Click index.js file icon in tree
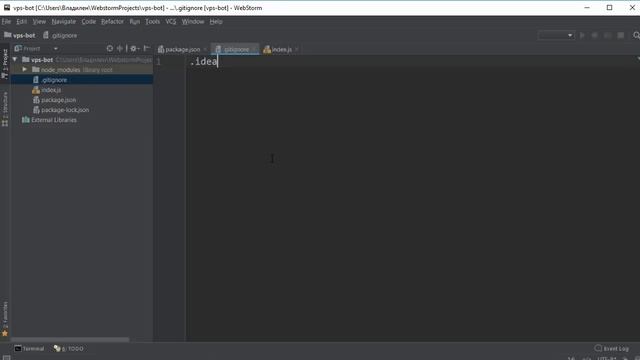This screenshot has height=360, width=640. point(36,90)
